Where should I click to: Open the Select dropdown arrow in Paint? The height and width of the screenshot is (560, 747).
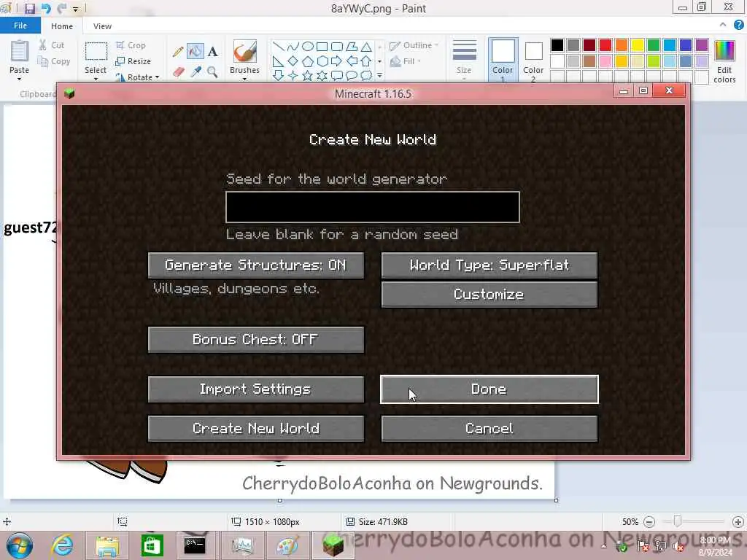pyautogui.click(x=96, y=77)
